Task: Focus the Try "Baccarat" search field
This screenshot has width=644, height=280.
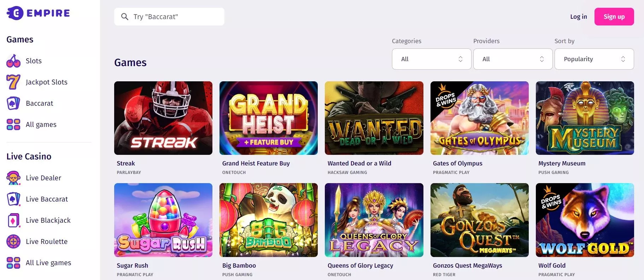Action: tap(169, 17)
